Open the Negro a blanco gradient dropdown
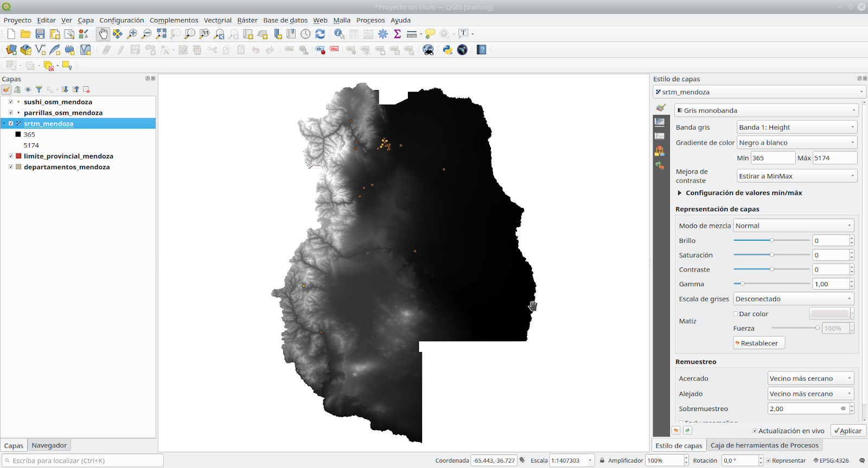The image size is (868, 468). (x=797, y=143)
